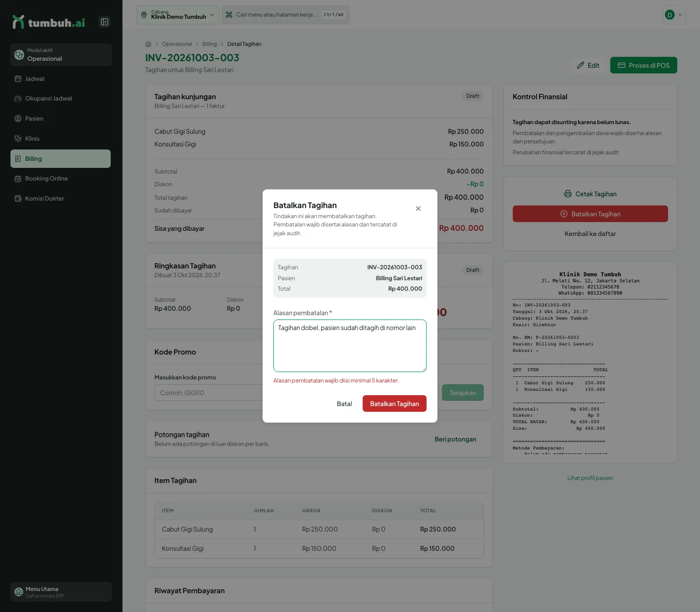The height and width of the screenshot is (612, 700).
Task: Close the Batalkan Tagihan dialog
Action: click(418, 209)
